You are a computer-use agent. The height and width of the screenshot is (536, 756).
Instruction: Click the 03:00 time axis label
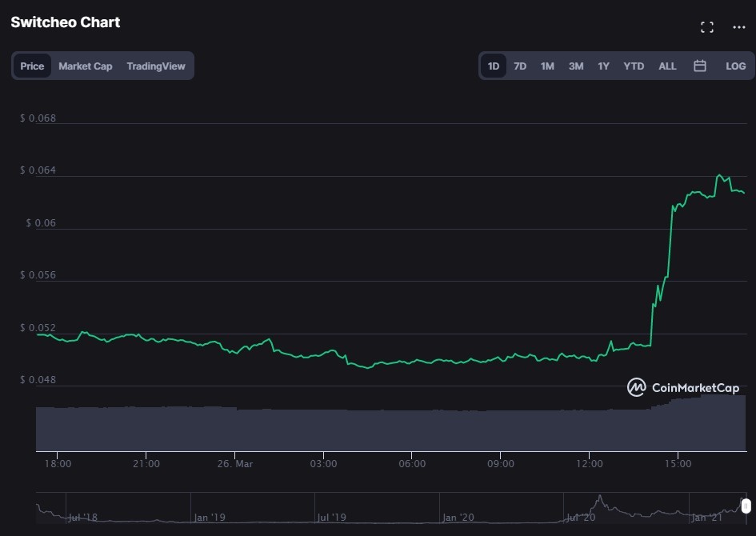[x=323, y=464]
